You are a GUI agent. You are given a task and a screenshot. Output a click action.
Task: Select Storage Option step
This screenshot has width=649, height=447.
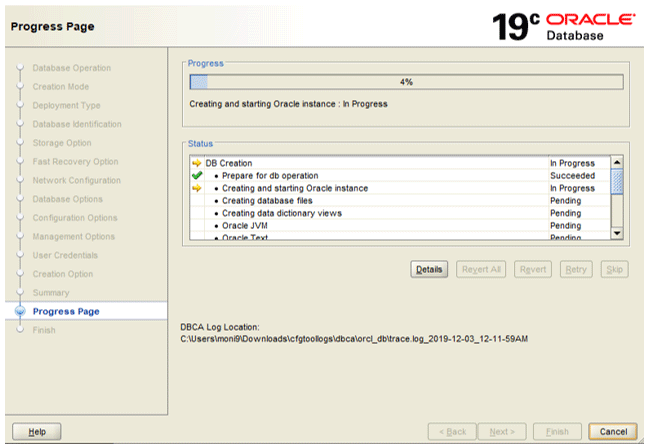tap(62, 143)
